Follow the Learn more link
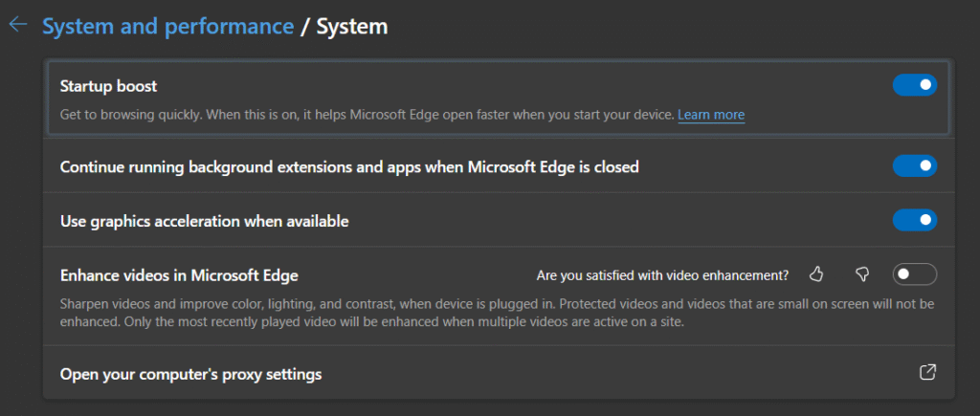This screenshot has width=980, height=416. [711, 115]
